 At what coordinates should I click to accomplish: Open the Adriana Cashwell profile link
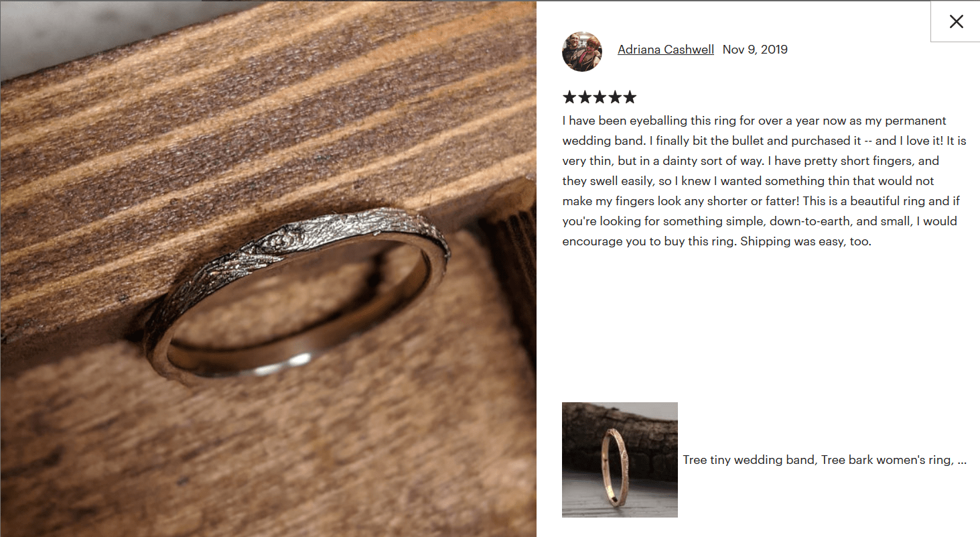point(666,50)
